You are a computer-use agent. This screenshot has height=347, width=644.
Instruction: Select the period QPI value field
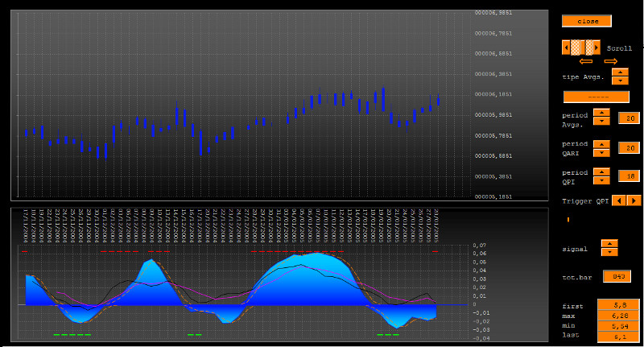(629, 176)
